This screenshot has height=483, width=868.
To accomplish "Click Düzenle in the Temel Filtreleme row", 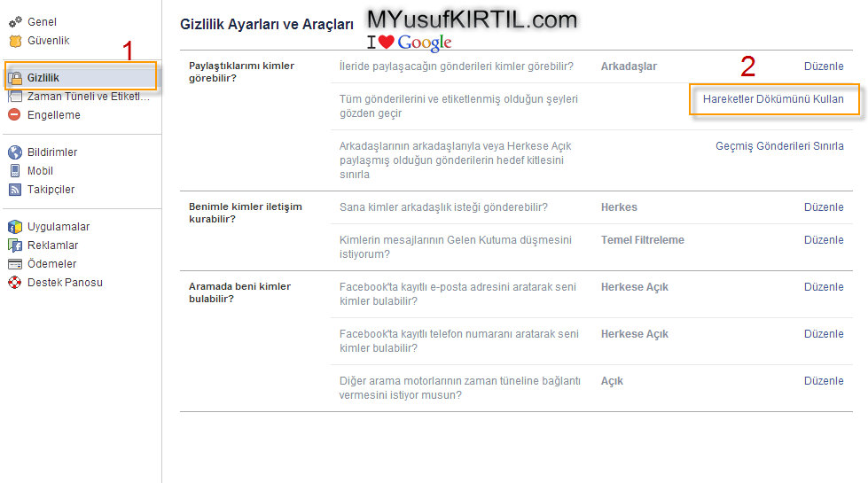I will coord(824,240).
